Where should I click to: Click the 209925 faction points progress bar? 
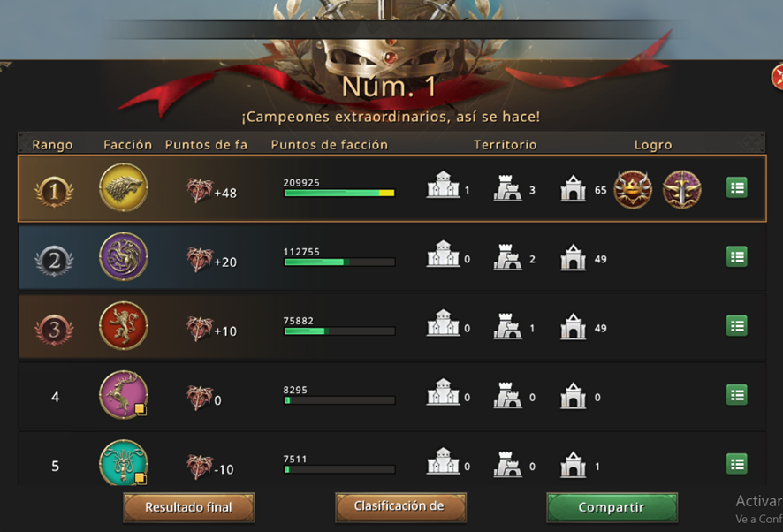(339, 193)
